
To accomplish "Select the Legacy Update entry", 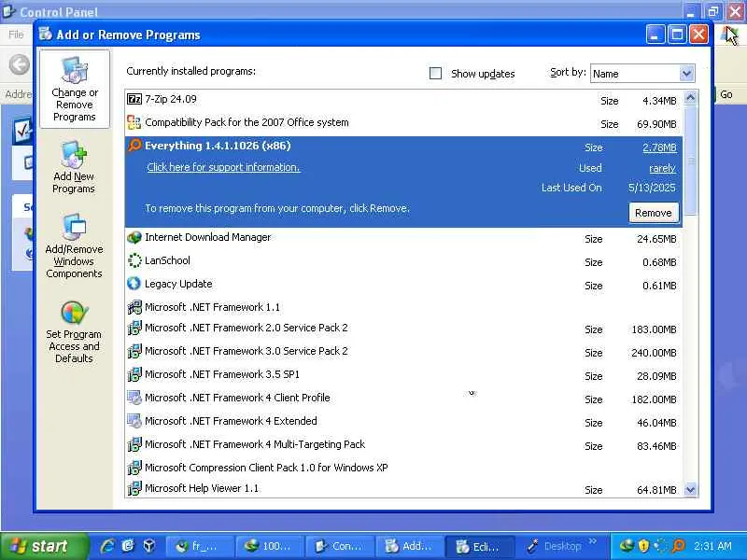I will tap(403, 285).
